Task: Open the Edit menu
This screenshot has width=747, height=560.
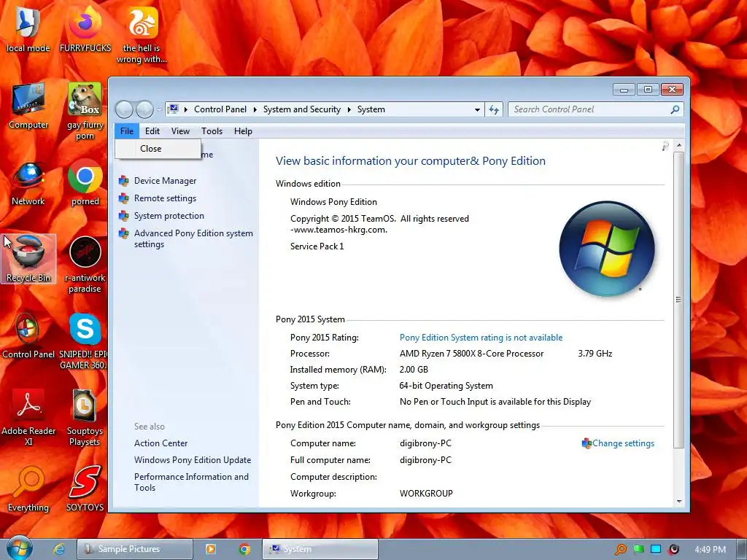Action: tap(152, 131)
